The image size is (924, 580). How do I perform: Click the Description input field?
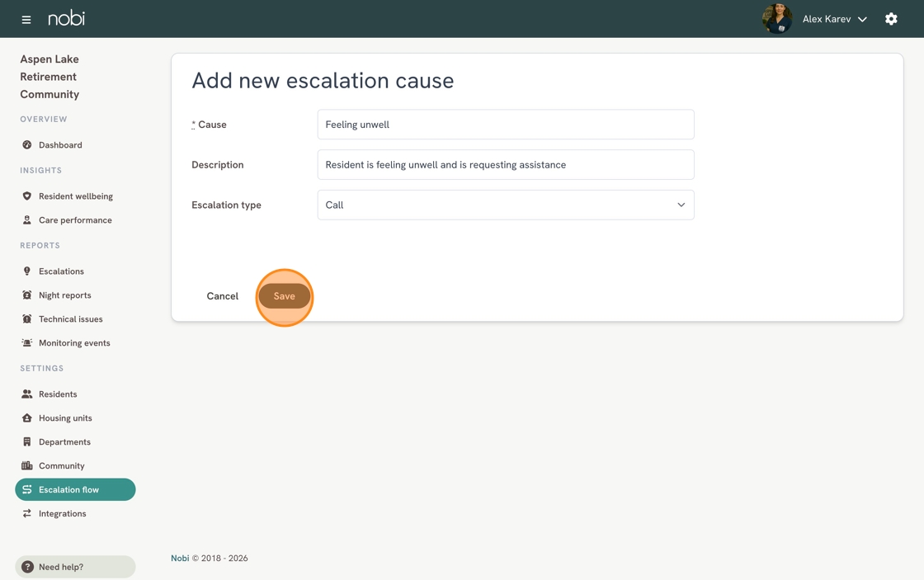point(506,164)
